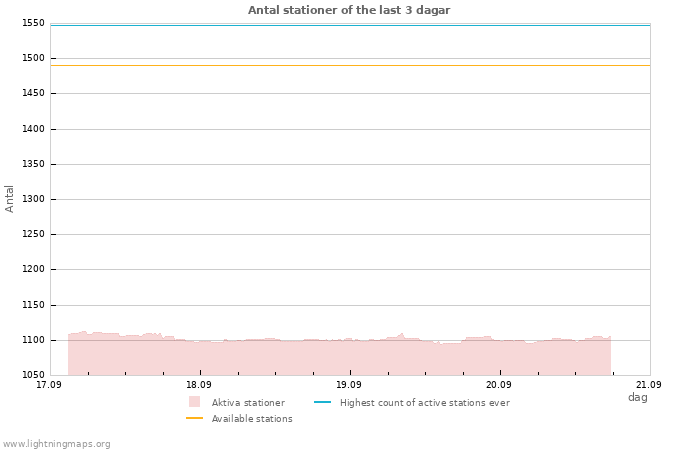Screen dimensions: 700x450
Task: Click the orange Available stations legend line
Action: point(194,418)
